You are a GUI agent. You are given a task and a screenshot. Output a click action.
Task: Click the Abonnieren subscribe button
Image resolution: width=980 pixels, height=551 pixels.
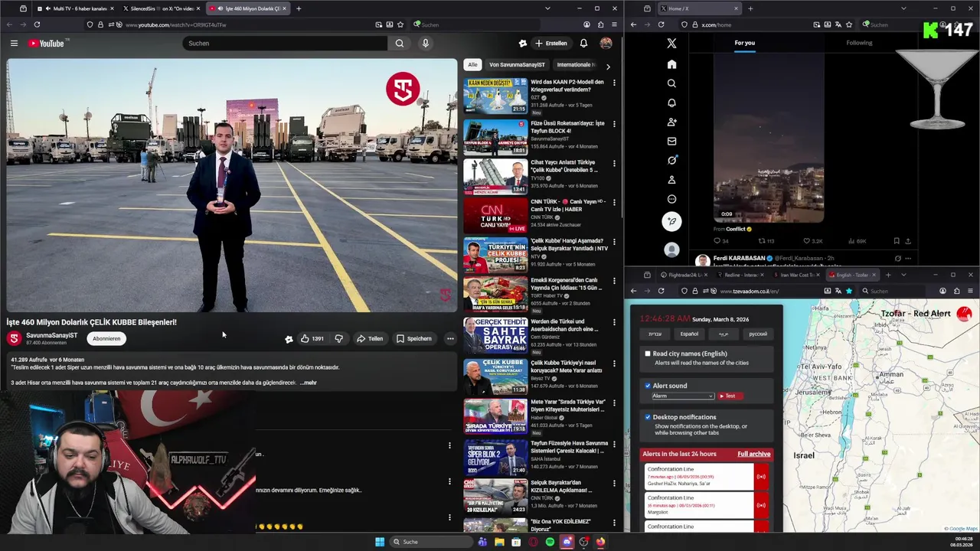(106, 338)
